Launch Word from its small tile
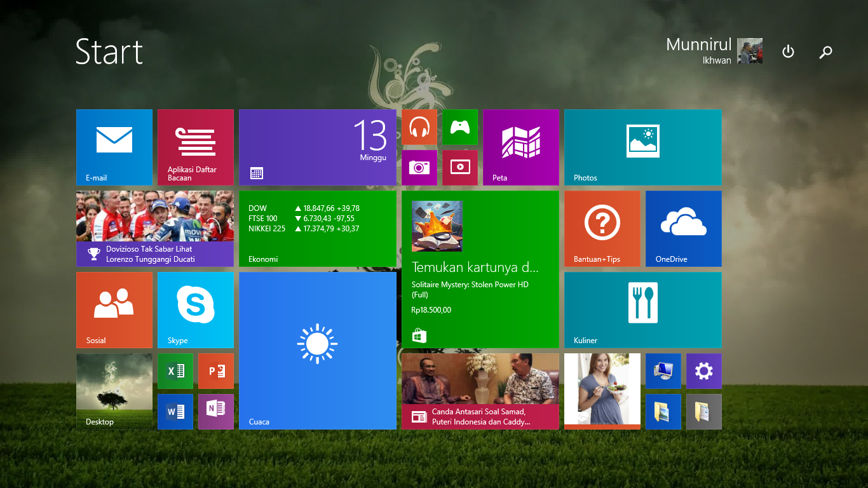This screenshot has width=868, height=488. pyautogui.click(x=175, y=412)
